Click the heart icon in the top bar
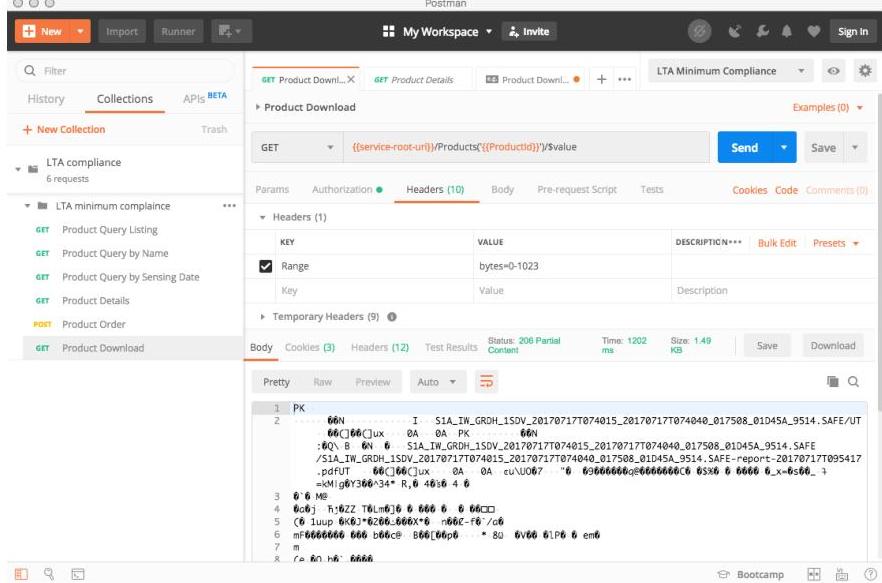The width and height of the screenshot is (882, 583). click(x=813, y=32)
